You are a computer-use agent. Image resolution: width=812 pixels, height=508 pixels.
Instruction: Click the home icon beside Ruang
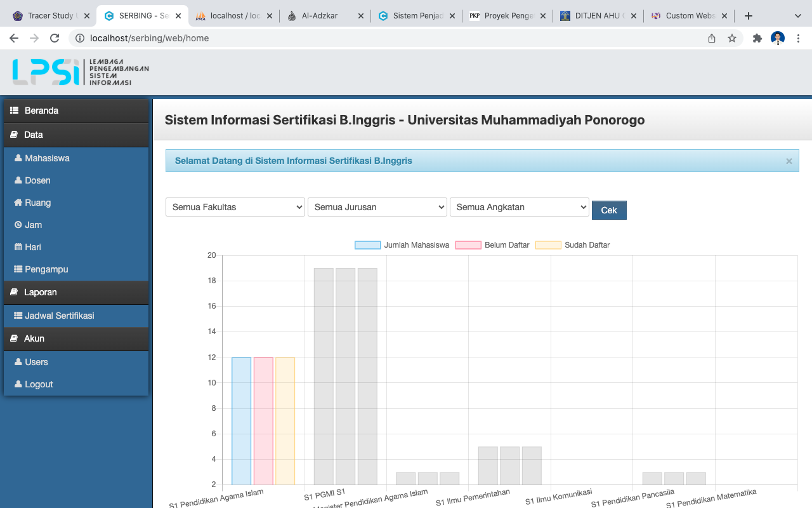point(18,203)
